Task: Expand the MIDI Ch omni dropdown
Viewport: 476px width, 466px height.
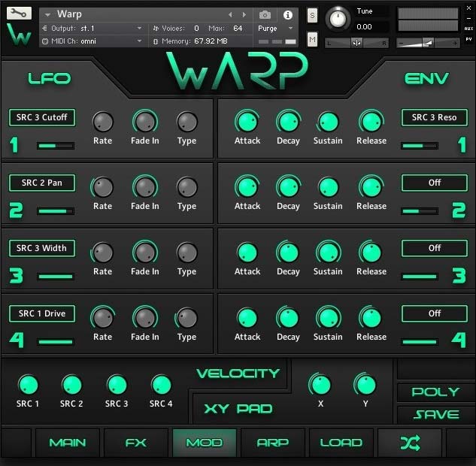Action: [x=139, y=41]
